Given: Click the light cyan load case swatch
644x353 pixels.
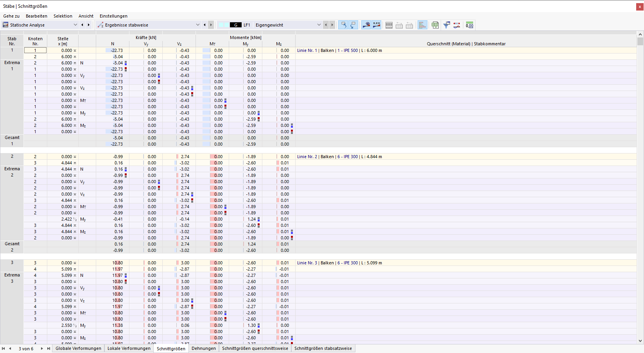Looking at the screenshot, I should (224, 25).
